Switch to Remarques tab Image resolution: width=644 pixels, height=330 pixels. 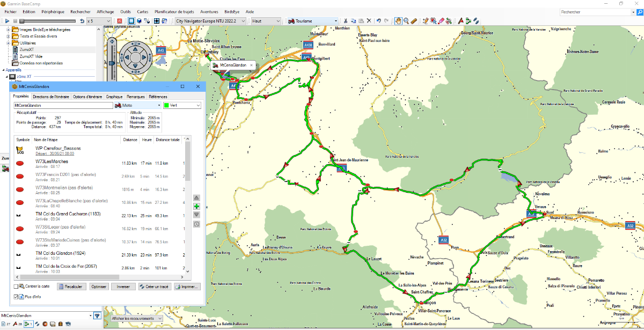coord(136,97)
